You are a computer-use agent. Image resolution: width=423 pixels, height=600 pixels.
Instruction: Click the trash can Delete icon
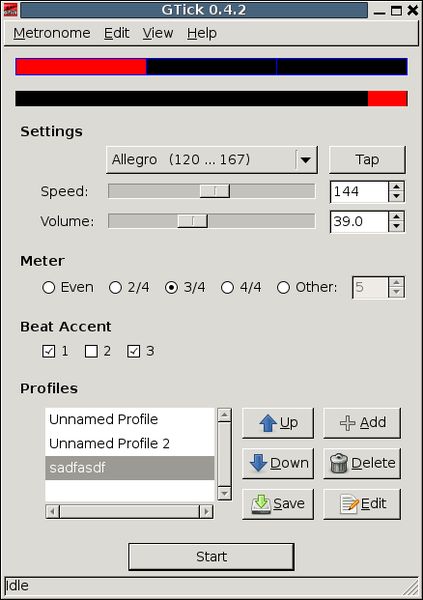click(339, 463)
